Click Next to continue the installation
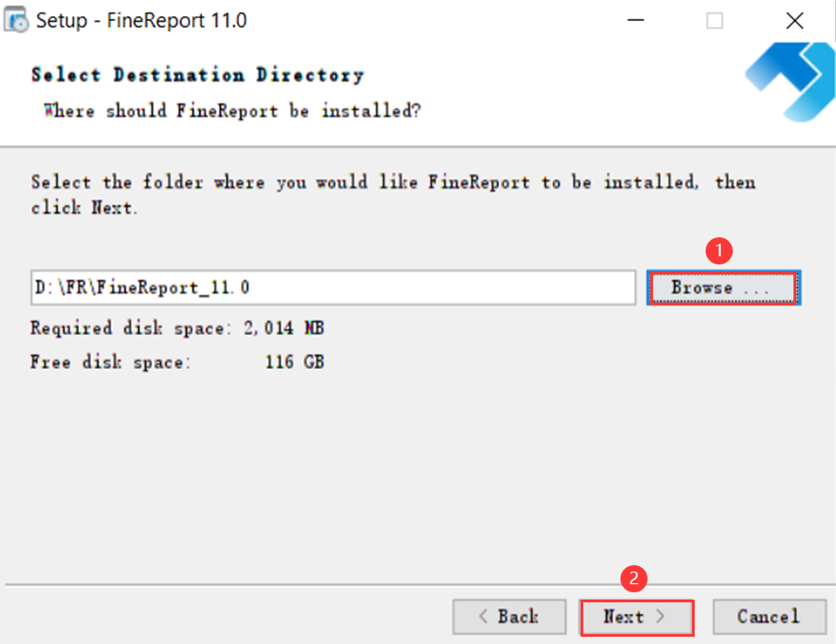Screen dimensions: 836x644 point(634,617)
